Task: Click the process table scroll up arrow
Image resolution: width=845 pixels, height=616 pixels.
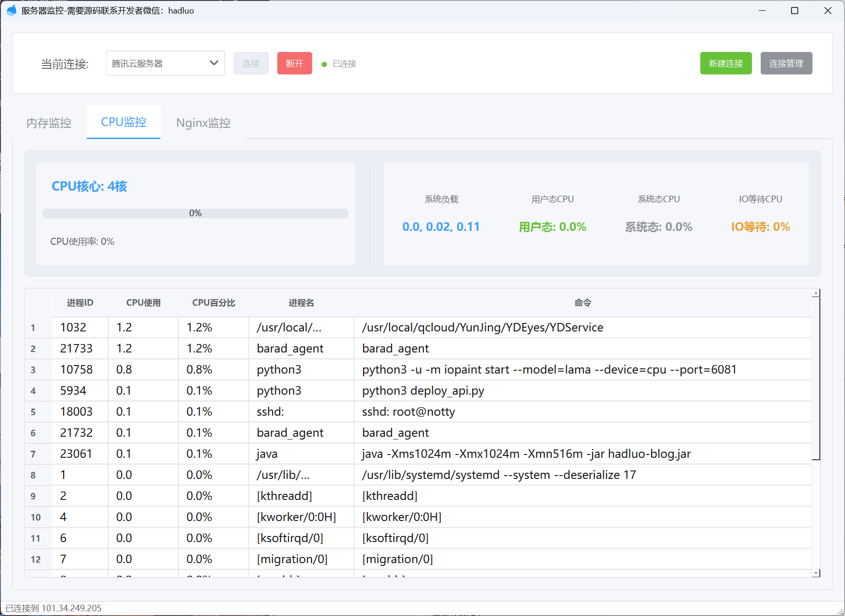Action: point(816,293)
